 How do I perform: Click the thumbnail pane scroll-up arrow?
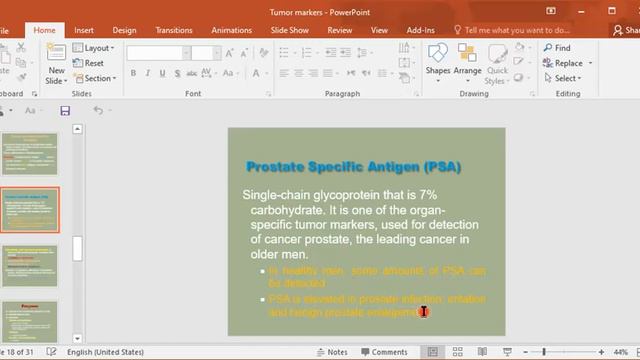coord(78,129)
